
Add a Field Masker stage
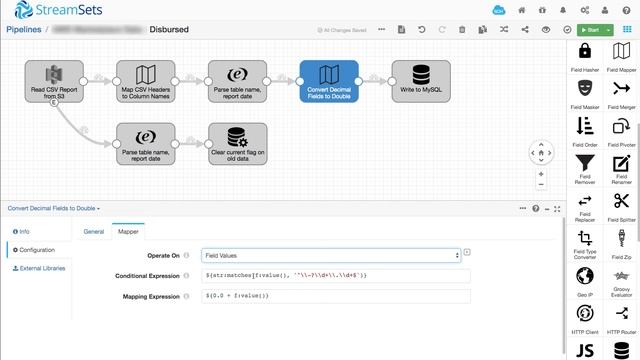585,95
